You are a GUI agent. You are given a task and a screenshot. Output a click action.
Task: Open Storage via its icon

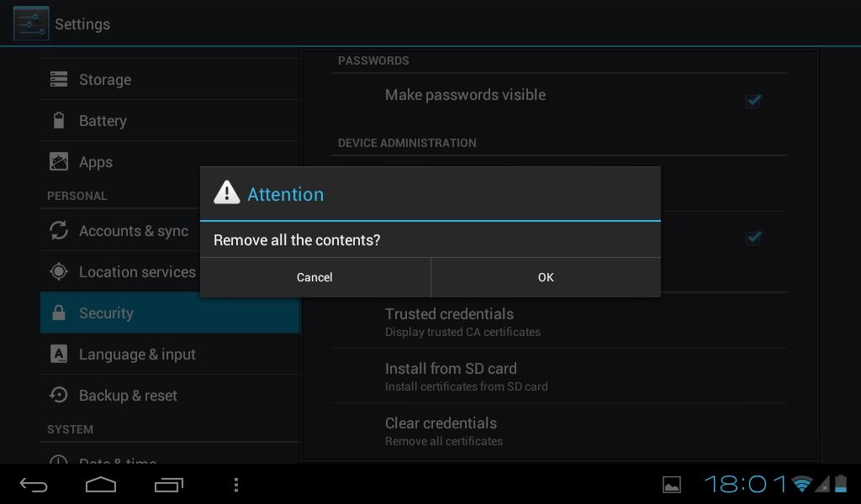pos(59,80)
